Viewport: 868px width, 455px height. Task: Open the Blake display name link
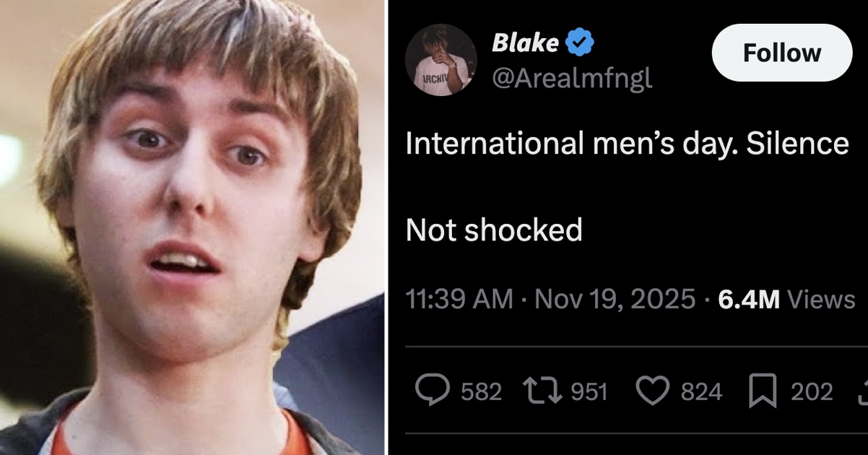525,43
